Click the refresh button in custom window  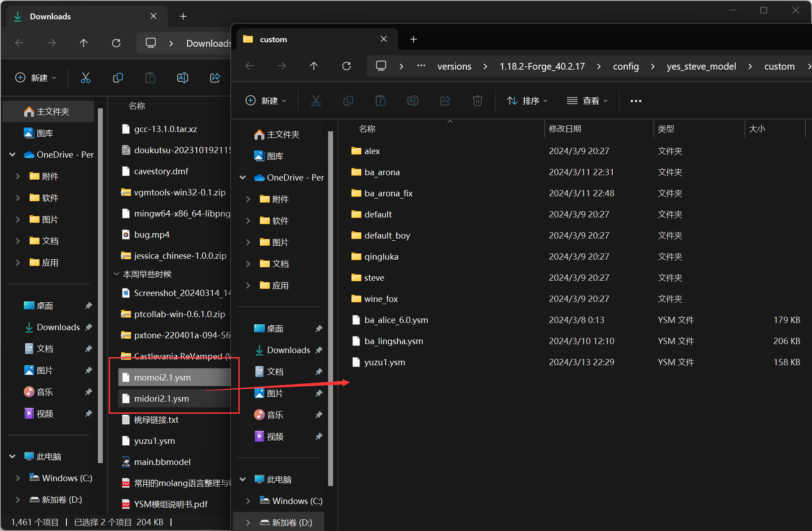coord(346,66)
